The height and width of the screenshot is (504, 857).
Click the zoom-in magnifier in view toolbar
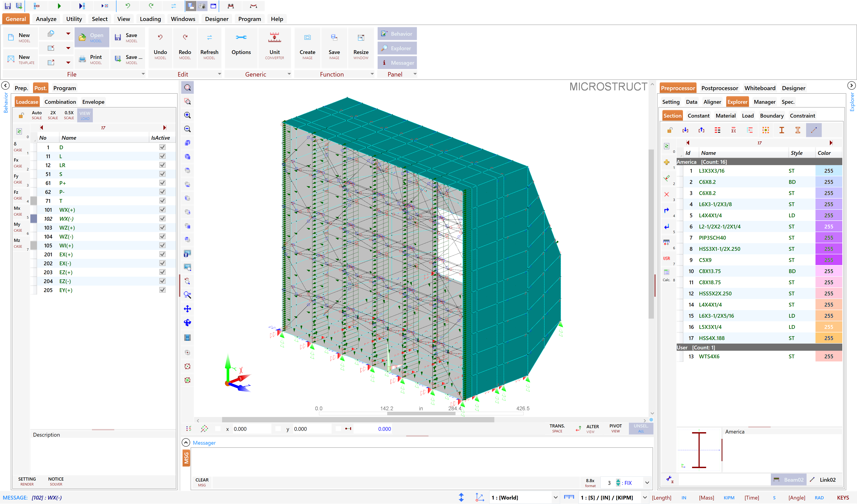pyautogui.click(x=187, y=115)
